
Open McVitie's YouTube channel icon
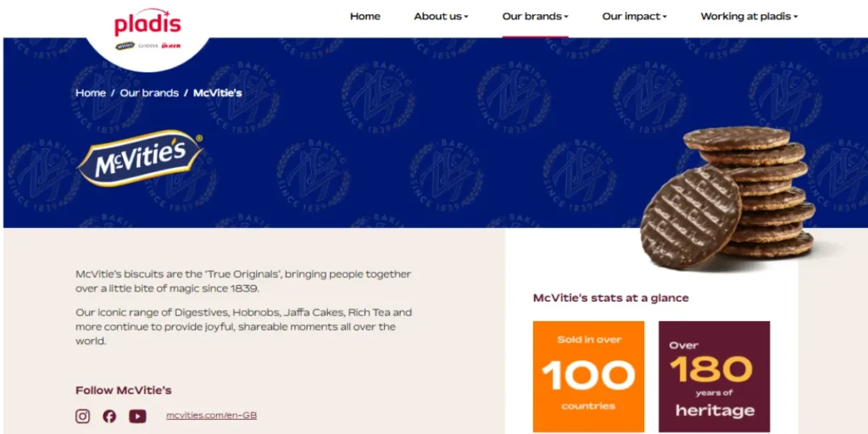pyautogui.click(x=137, y=416)
